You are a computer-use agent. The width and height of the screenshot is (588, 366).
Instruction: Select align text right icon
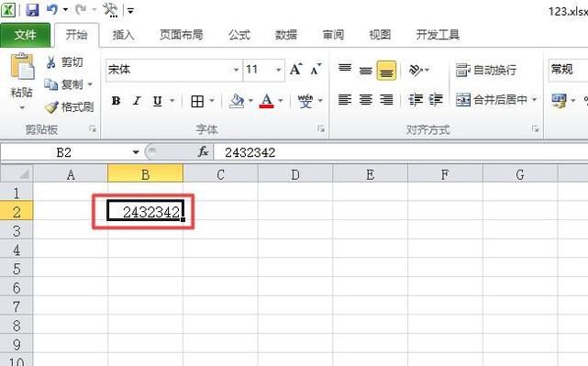pyautogui.click(x=386, y=100)
